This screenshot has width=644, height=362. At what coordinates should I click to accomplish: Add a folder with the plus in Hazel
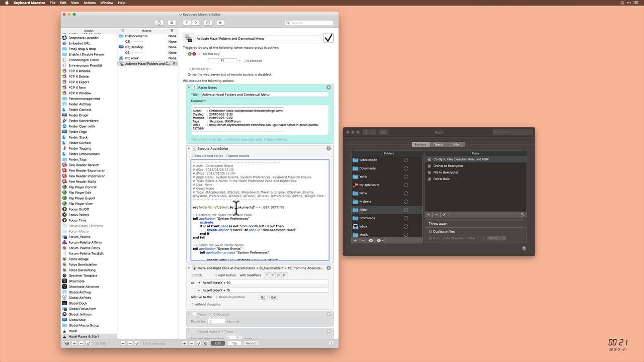point(355,241)
